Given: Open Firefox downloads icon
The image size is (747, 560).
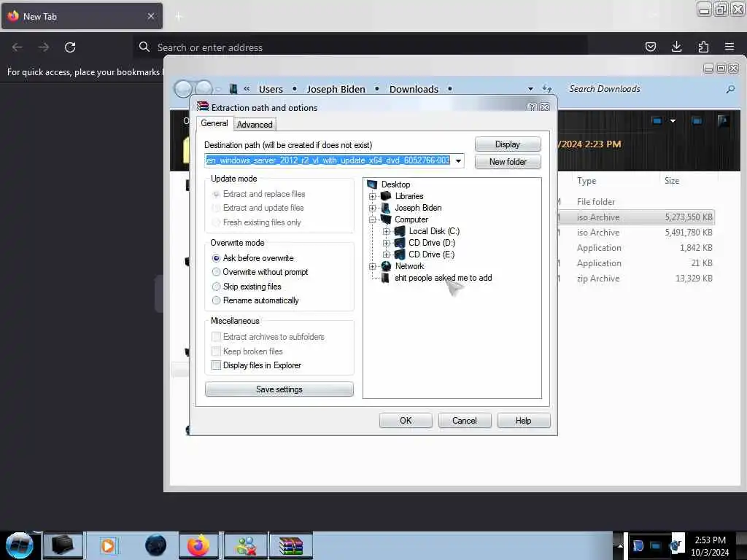Looking at the screenshot, I should 676,47.
